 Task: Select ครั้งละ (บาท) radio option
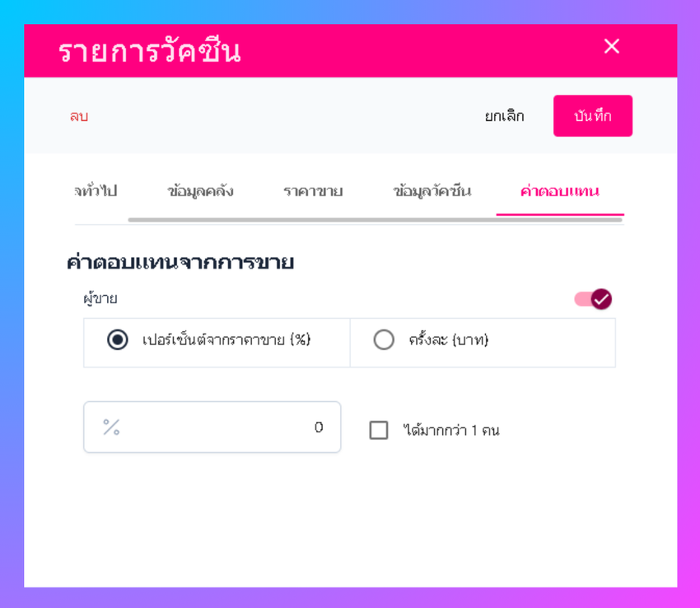(384, 339)
